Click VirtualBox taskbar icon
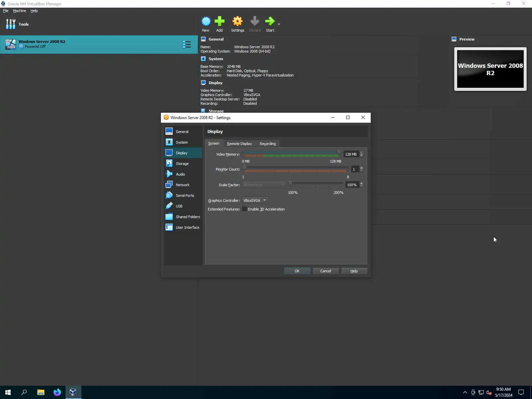Viewport: 532px width, 399px height. (73, 392)
